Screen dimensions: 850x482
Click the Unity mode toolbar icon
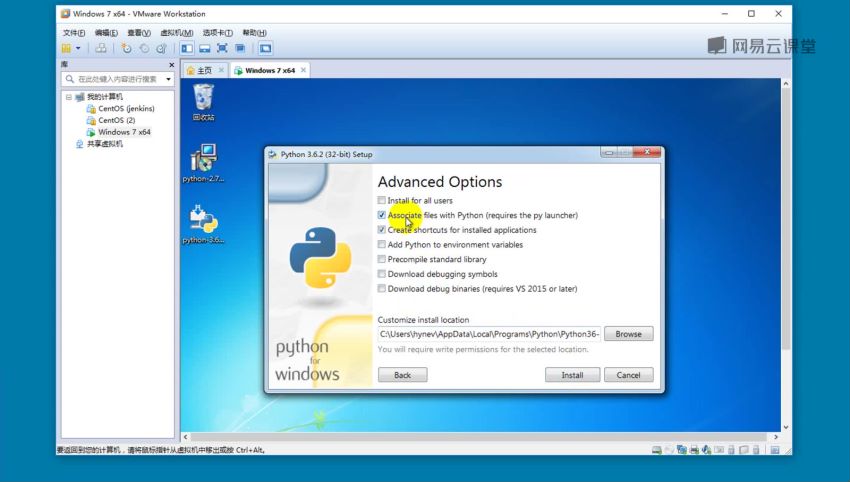[x=240, y=48]
